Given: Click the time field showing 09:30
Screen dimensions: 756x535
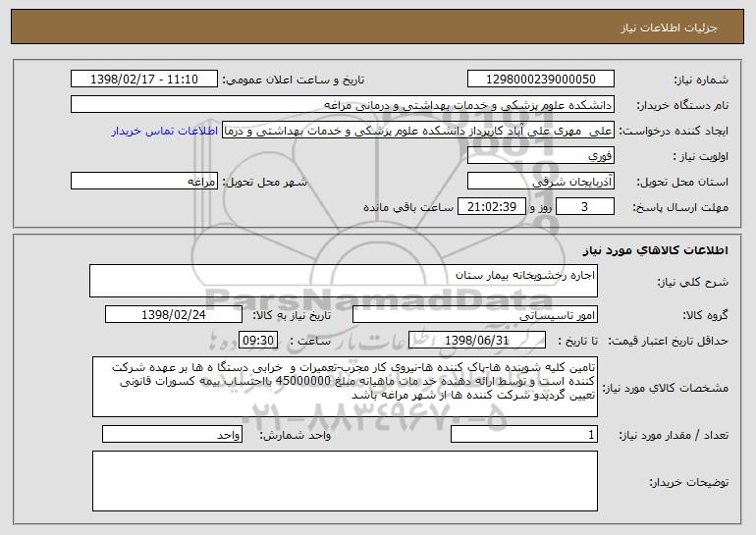Looking at the screenshot, I should click(x=258, y=341).
